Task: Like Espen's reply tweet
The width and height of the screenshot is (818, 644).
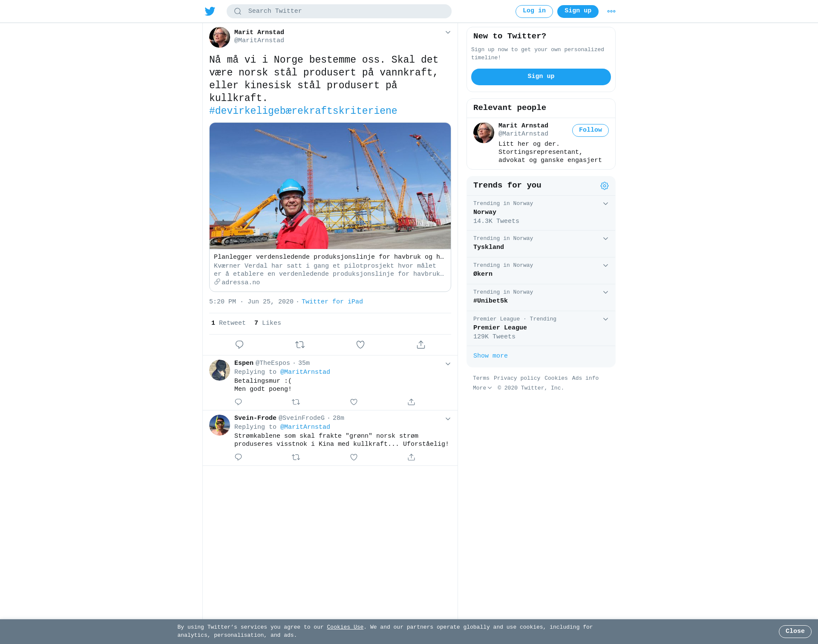Action: coord(354,402)
